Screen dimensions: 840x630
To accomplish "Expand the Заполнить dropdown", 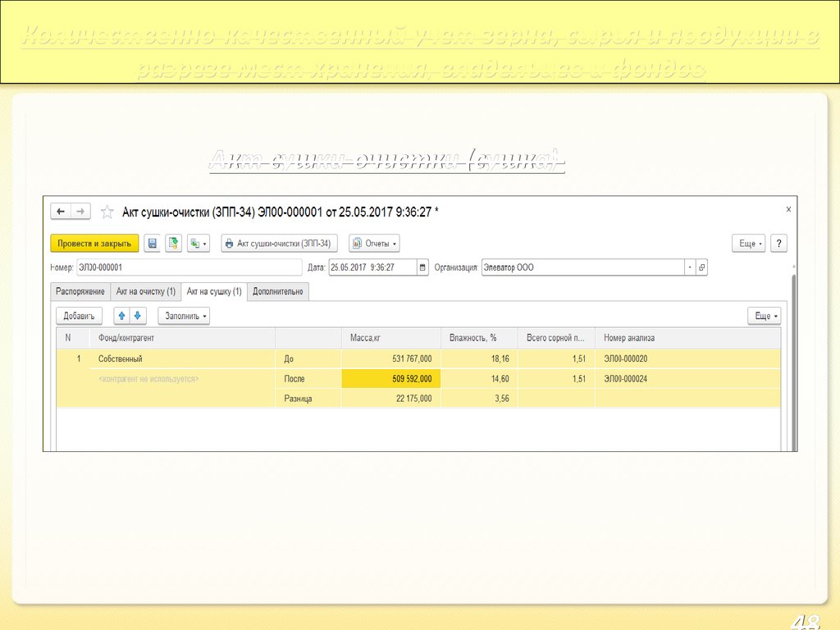I will [x=184, y=316].
